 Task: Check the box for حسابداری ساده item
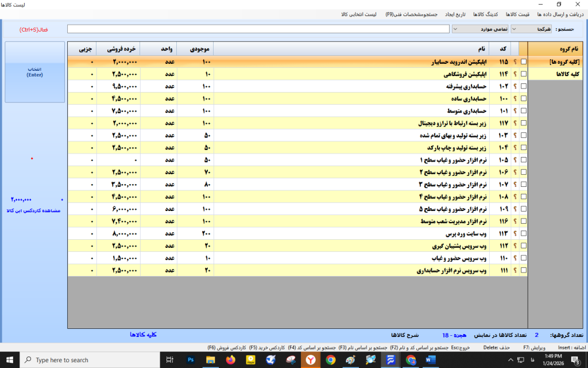[x=523, y=99]
